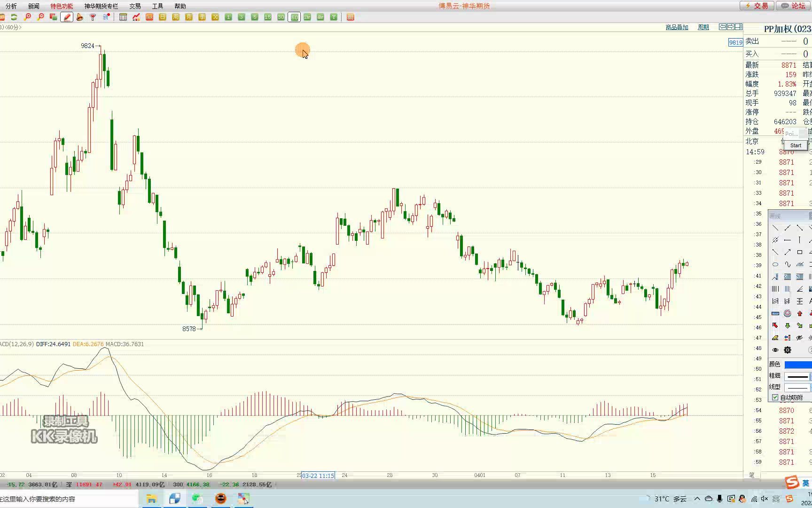
Task: Select the eraser tool in drawing panel
Action: (x=775, y=338)
